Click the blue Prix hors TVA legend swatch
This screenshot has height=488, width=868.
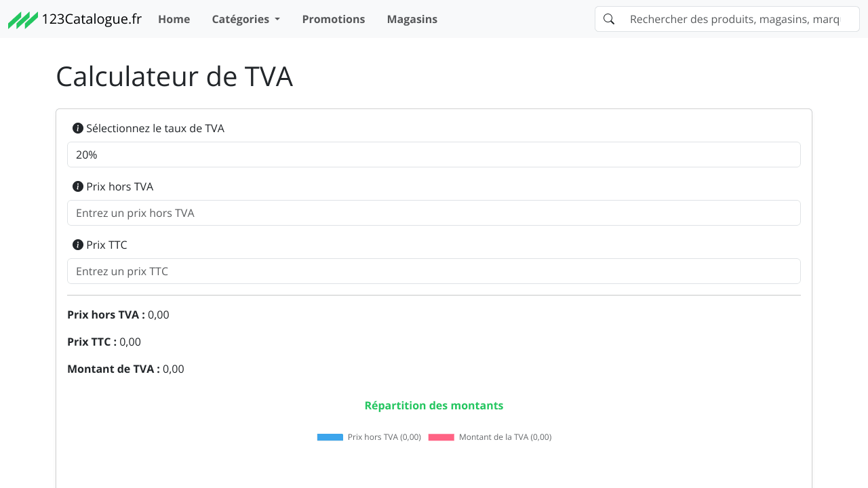point(330,437)
